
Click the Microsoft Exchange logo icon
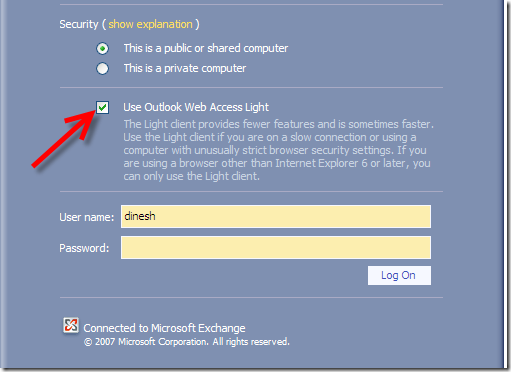click(x=71, y=325)
